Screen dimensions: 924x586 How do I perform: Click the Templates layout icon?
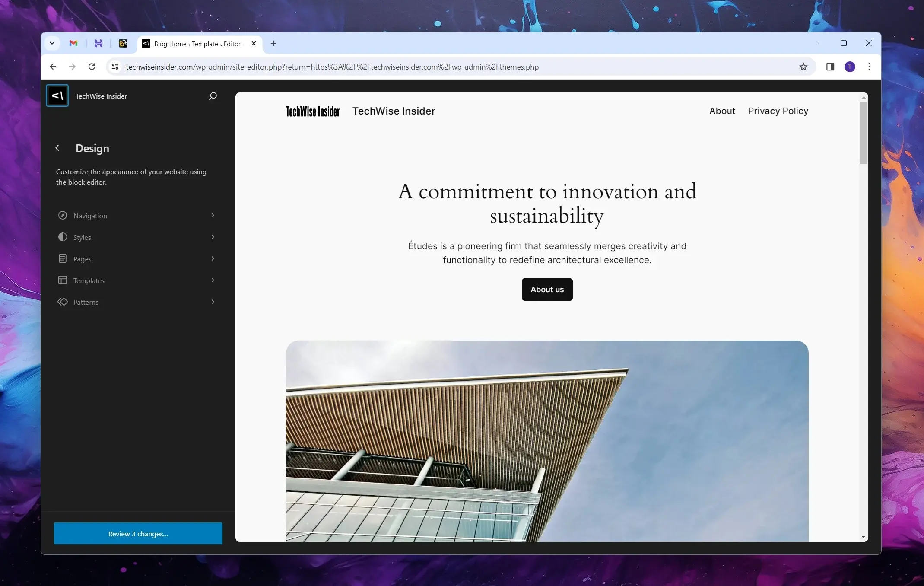coord(63,280)
